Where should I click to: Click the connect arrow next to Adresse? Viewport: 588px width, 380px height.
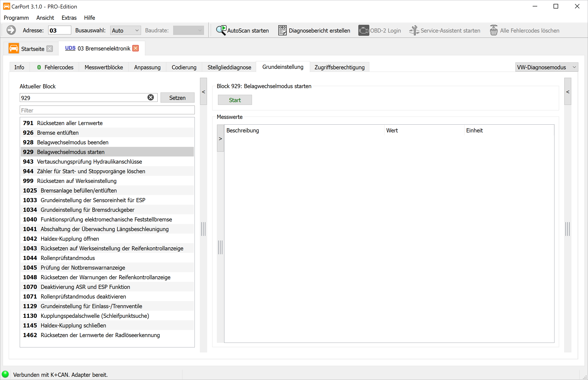point(11,30)
